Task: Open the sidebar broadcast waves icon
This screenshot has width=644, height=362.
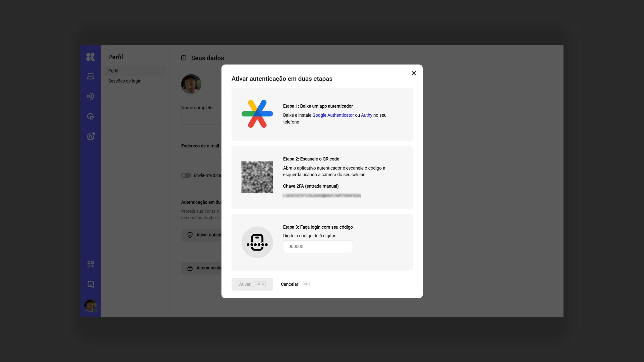Action: click(91, 96)
